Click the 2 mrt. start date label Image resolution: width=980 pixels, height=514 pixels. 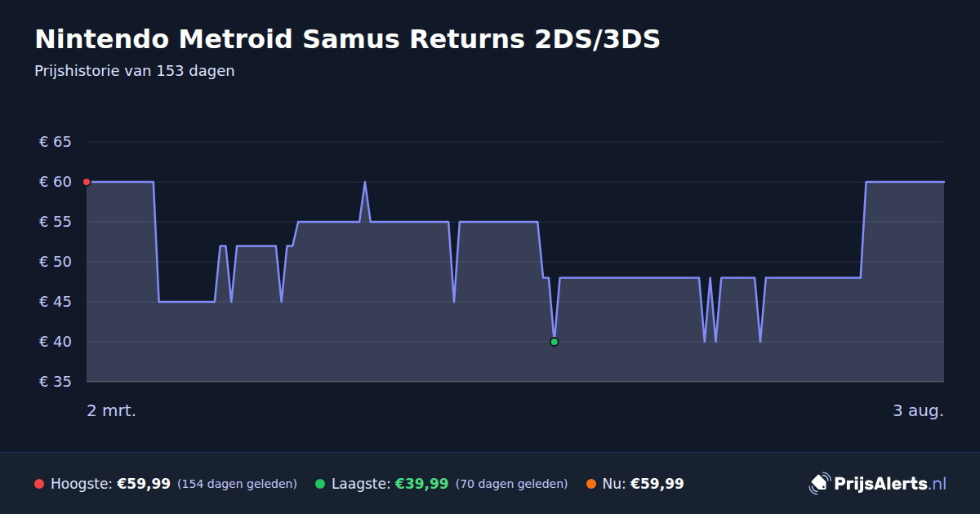[112, 410]
